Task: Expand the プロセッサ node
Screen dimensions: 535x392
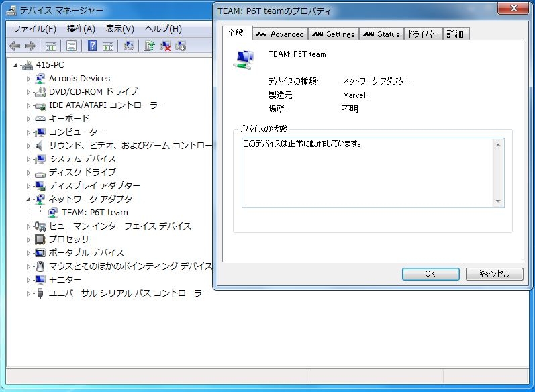Action: [x=28, y=240]
